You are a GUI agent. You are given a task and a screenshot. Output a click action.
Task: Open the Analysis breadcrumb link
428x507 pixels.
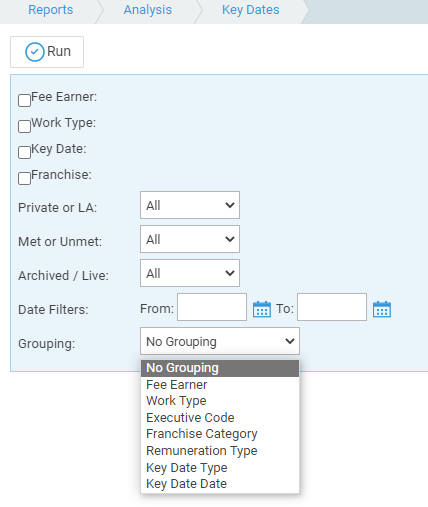148,10
